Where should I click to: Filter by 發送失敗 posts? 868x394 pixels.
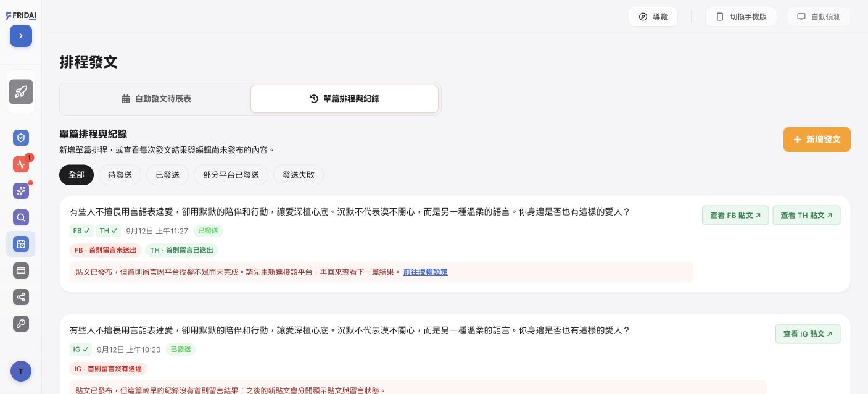click(x=299, y=175)
